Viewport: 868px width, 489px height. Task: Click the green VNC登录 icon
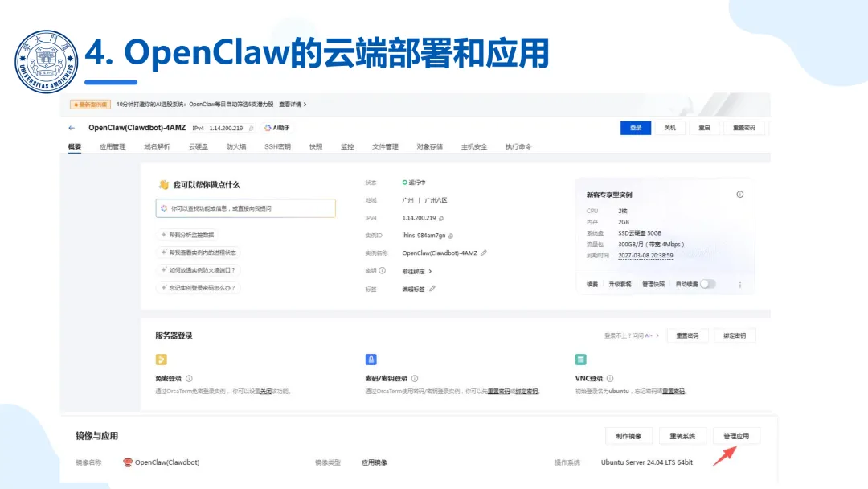tap(581, 360)
